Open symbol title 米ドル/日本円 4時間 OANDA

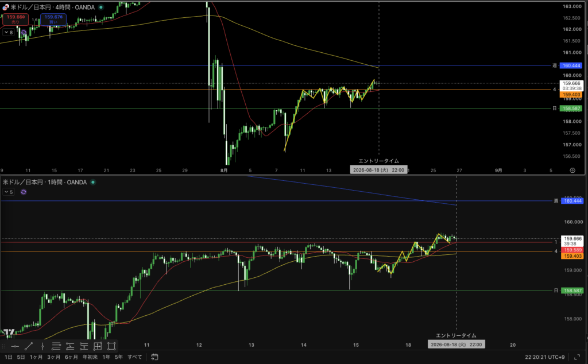[x=52, y=7]
